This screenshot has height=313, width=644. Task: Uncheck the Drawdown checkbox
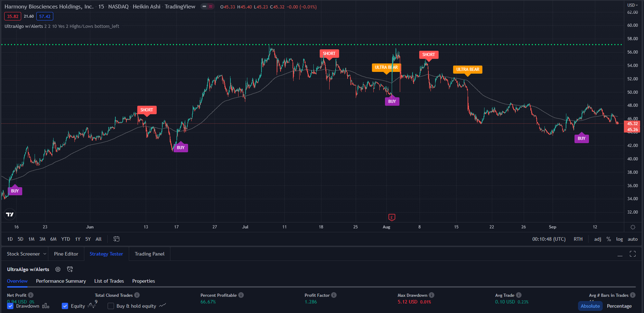click(x=10, y=306)
